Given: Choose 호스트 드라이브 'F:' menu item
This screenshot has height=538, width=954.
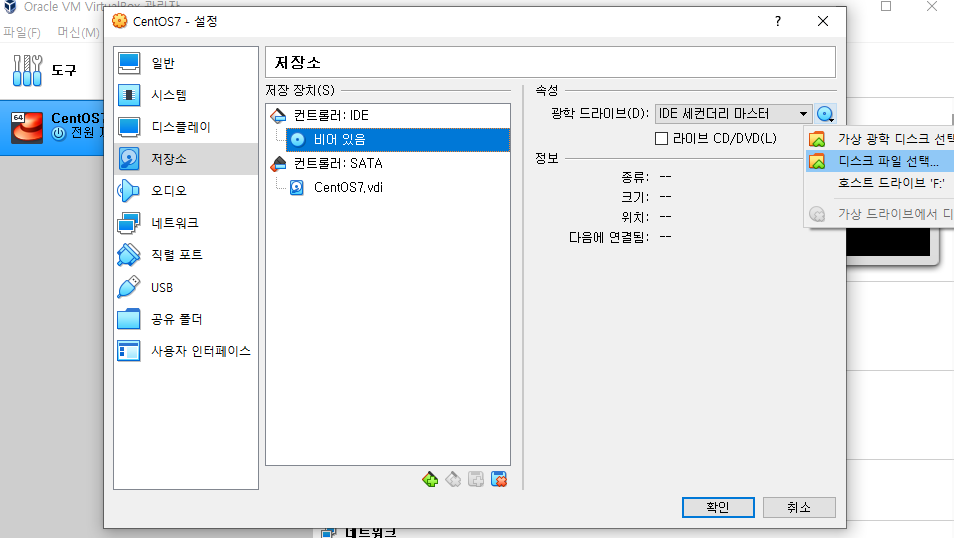Looking at the screenshot, I should click(x=880, y=183).
